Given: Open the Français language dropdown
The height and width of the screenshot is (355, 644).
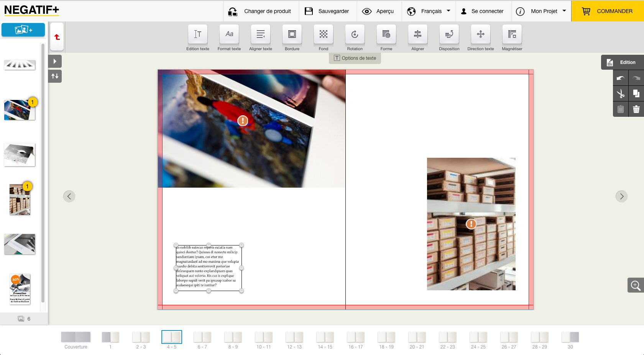Looking at the screenshot, I should click(x=429, y=11).
